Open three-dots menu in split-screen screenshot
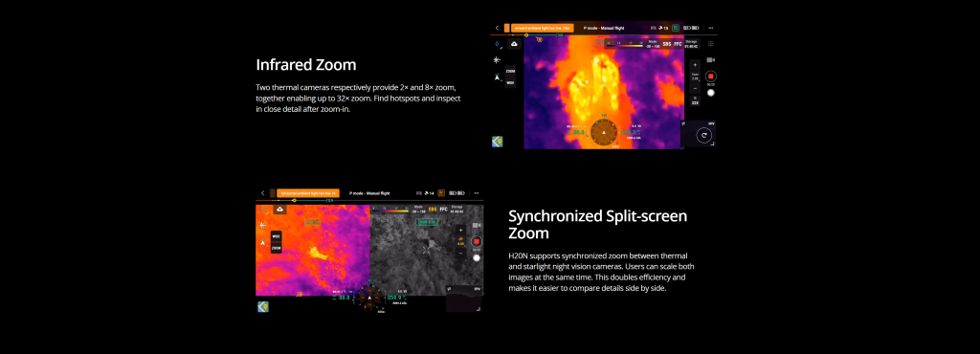Image resolution: width=980 pixels, height=354 pixels. click(477, 193)
